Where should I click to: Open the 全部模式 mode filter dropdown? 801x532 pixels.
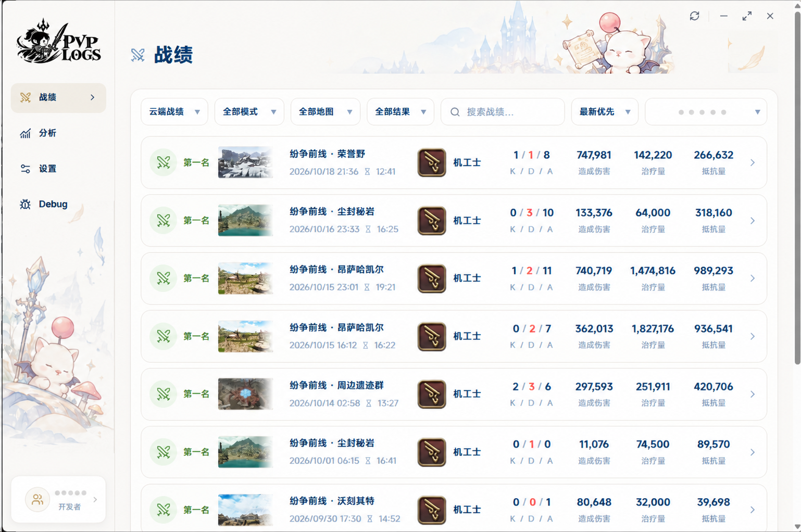249,112
